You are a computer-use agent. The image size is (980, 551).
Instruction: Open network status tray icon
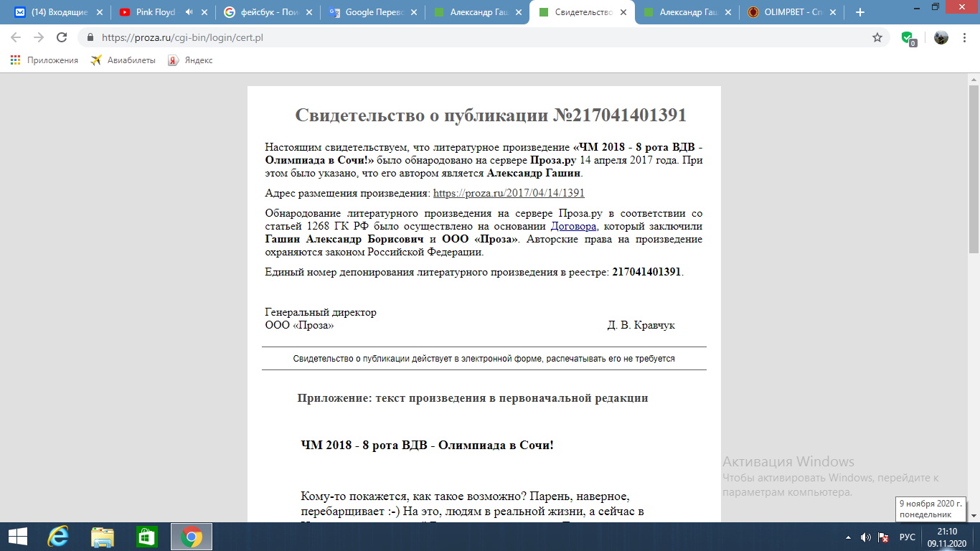click(x=885, y=537)
